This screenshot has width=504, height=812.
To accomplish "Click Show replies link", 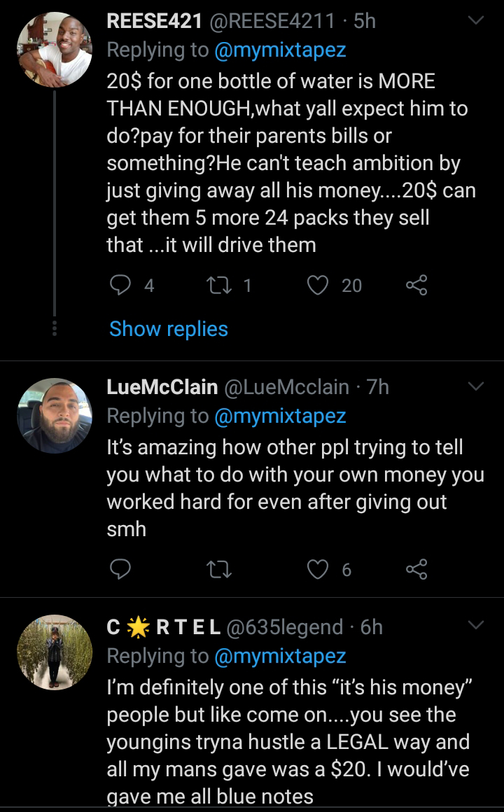I will tap(169, 329).
